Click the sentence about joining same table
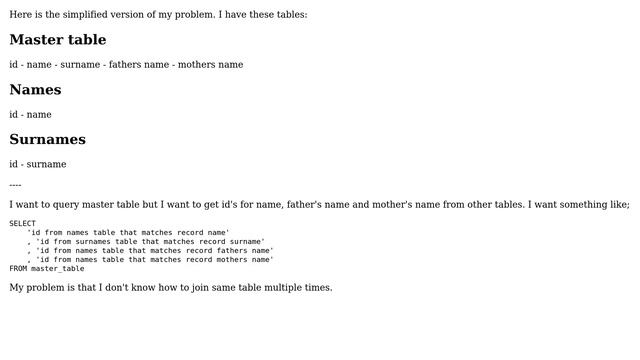640x360 pixels. (171, 288)
